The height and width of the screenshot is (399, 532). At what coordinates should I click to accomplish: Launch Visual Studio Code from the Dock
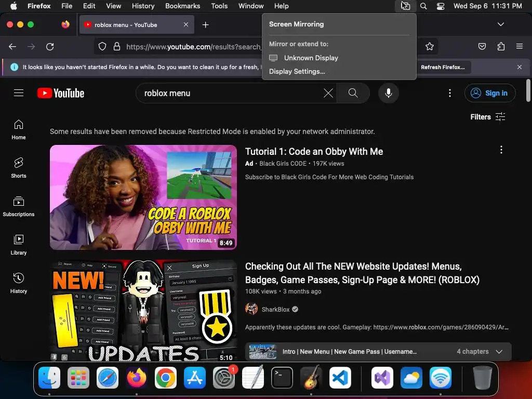(340, 378)
